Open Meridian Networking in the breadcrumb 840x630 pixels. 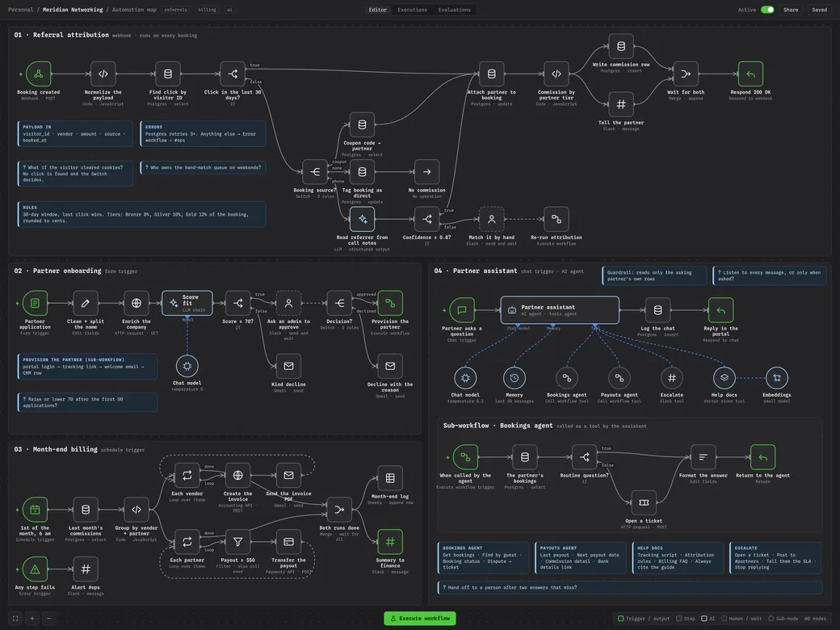(x=73, y=10)
